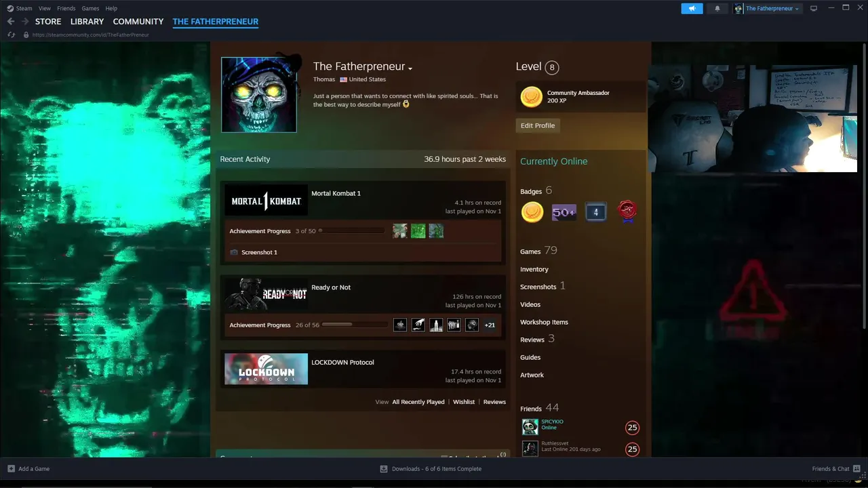
Task: Open the gold coin badge under Badges
Action: tap(532, 212)
